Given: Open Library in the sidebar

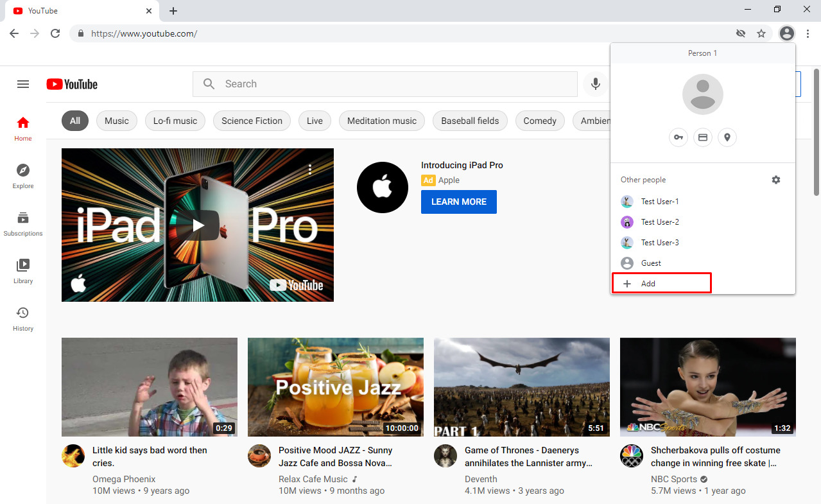Looking at the screenshot, I should point(23,271).
